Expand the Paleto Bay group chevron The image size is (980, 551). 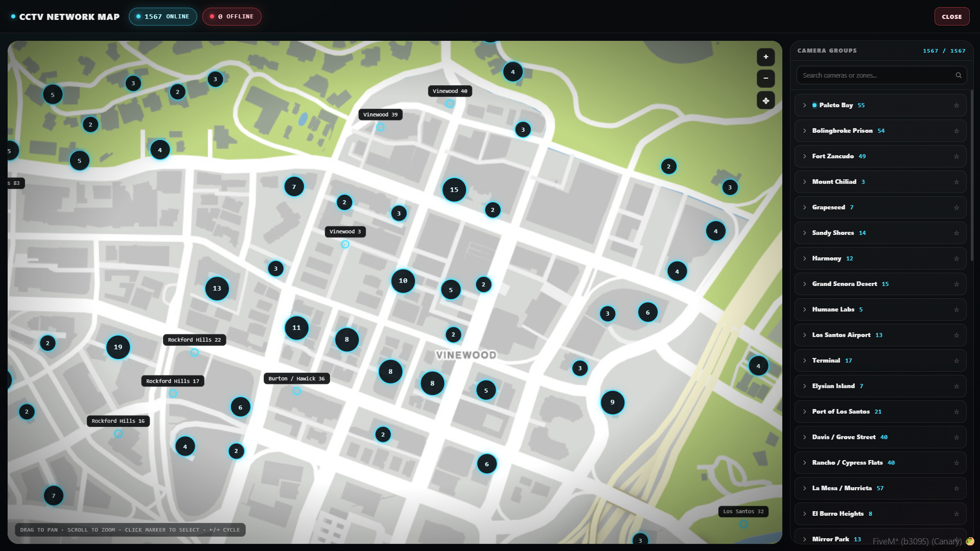tap(804, 105)
